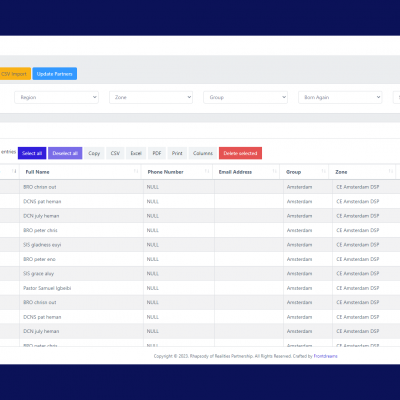Open the Region dropdown
Screen dimensions: 400x400
click(56, 97)
